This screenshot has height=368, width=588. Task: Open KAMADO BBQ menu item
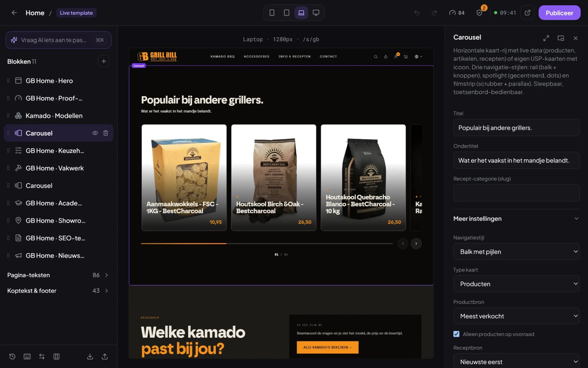[x=223, y=56]
